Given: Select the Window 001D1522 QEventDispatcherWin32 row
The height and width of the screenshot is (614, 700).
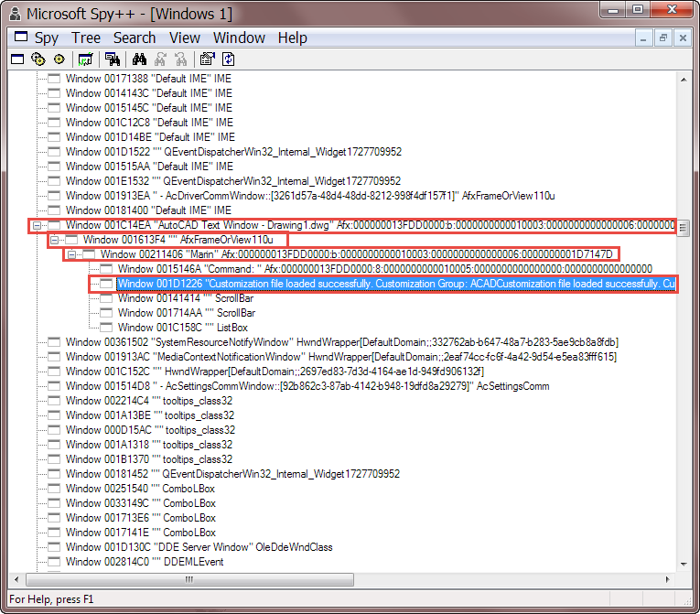Looking at the screenshot, I should [233, 152].
